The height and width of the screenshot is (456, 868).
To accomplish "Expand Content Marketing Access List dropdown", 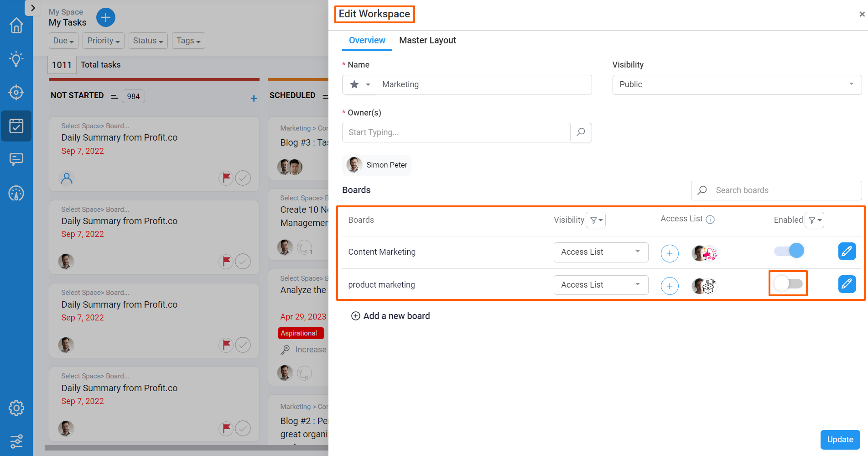I will pos(601,252).
